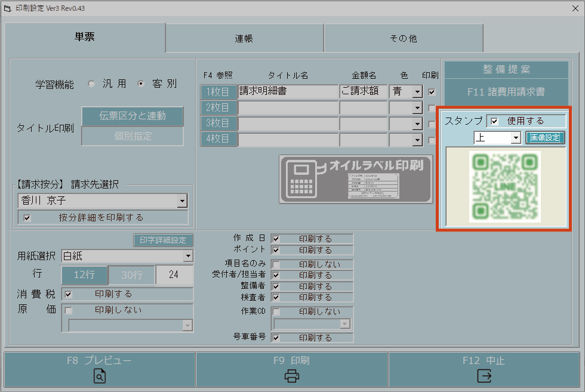Open the dropdown below the 原価 checkbox
585x392 pixels.
(x=187, y=326)
